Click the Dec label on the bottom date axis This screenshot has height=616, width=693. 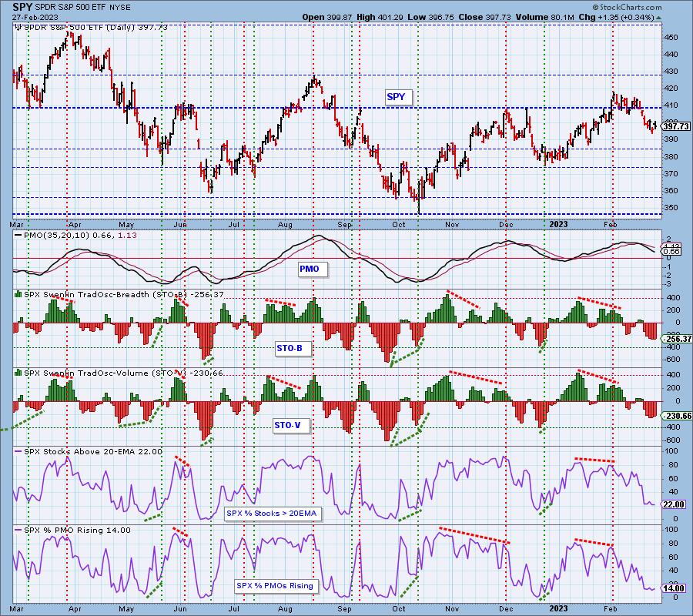pyautogui.click(x=506, y=609)
